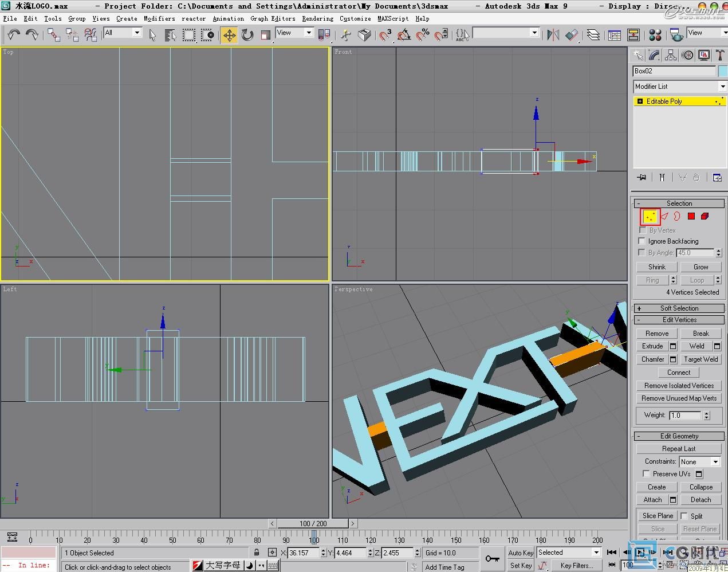Open the View reference coordinate dropdown
This screenshot has width=728, height=572.
[x=294, y=33]
